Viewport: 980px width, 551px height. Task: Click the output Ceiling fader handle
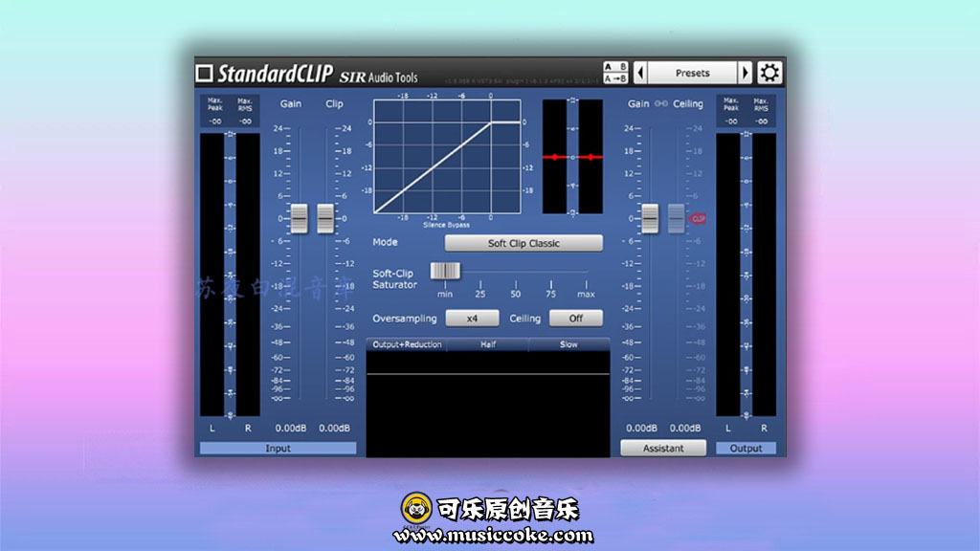coord(676,219)
